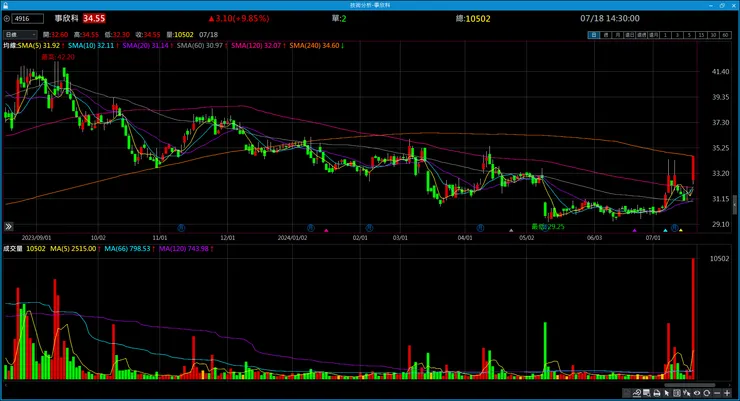The width and height of the screenshot is (740, 401).
Task: Click the double-chevron expand icon at chart left
Action: point(8,226)
